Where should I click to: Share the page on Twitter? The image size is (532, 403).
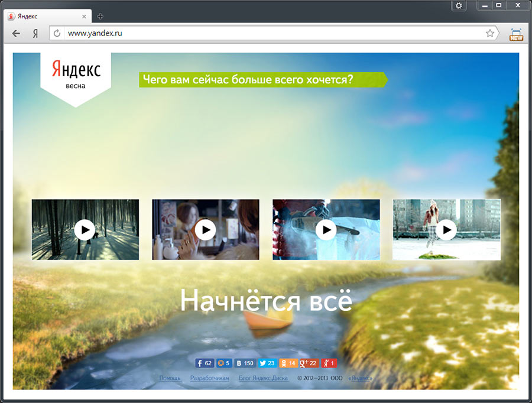268,363
